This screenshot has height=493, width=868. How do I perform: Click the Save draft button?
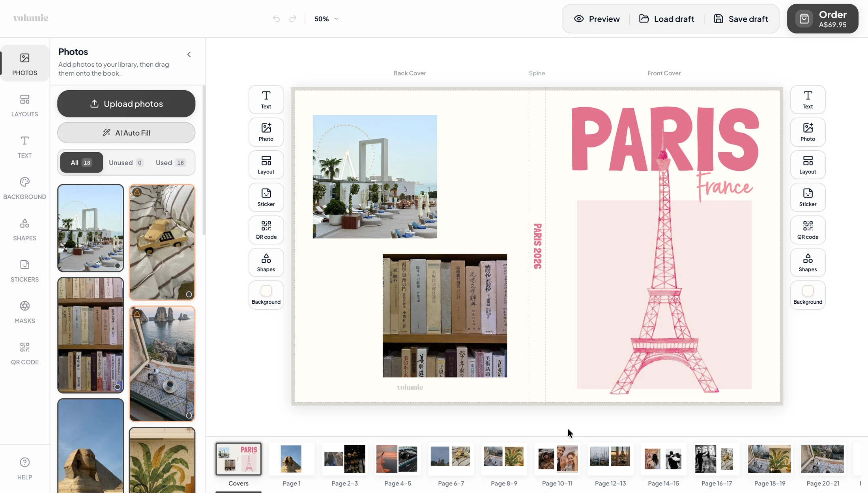pos(741,19)
